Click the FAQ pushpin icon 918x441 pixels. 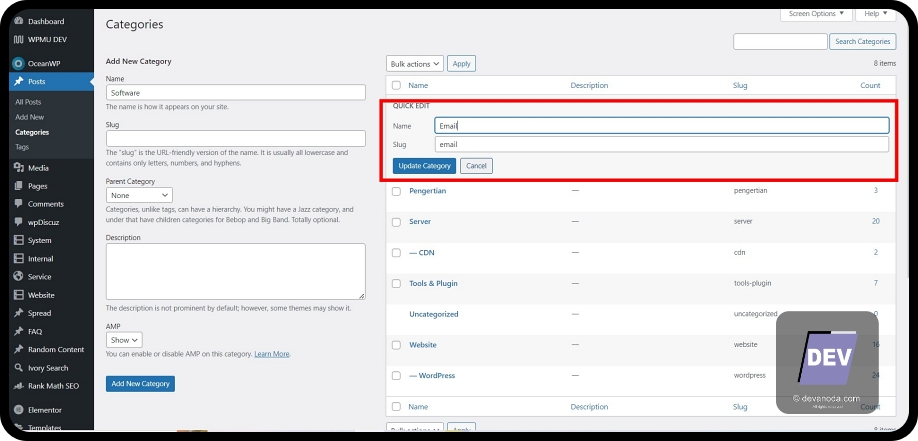pos(18,331)
